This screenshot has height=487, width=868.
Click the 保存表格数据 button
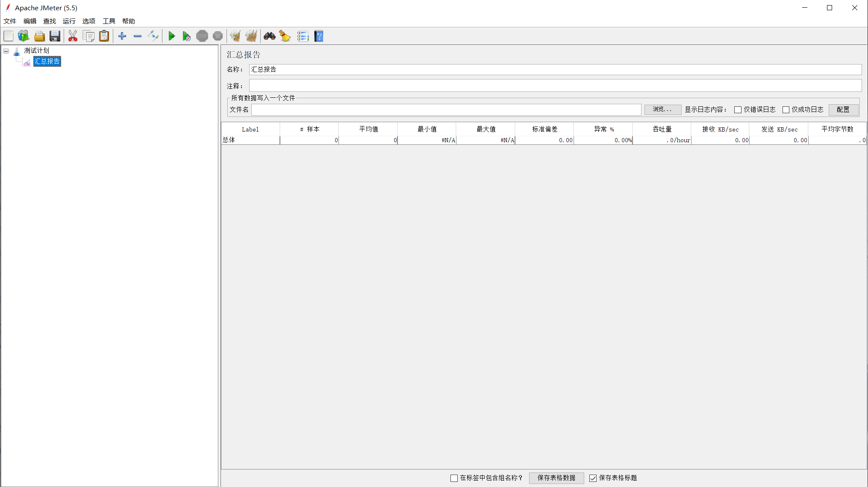[556, 478]
